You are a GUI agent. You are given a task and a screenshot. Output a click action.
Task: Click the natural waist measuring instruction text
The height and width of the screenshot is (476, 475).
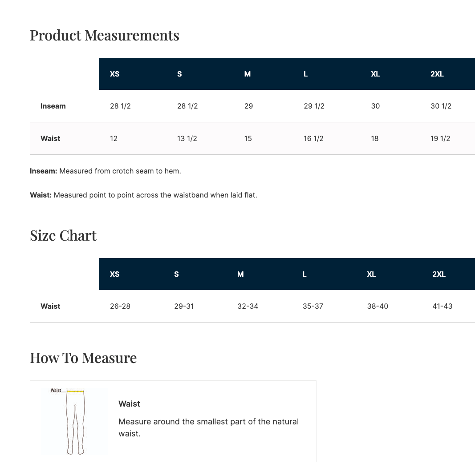[x=208, y=427]
